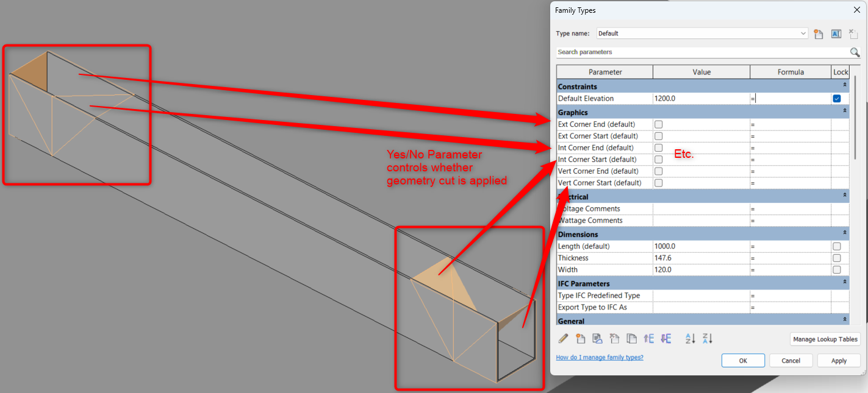Image resolution: width=868 pixels, height=393 pixels.
Task: Click the Default Elevation value field
Action: pos(701,98)
